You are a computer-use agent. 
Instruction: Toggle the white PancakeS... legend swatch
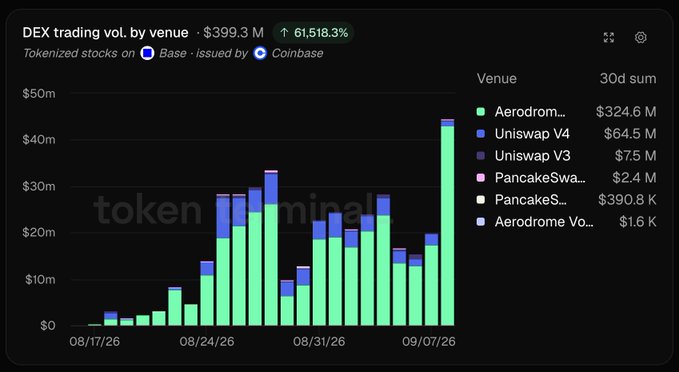[481, 200]
